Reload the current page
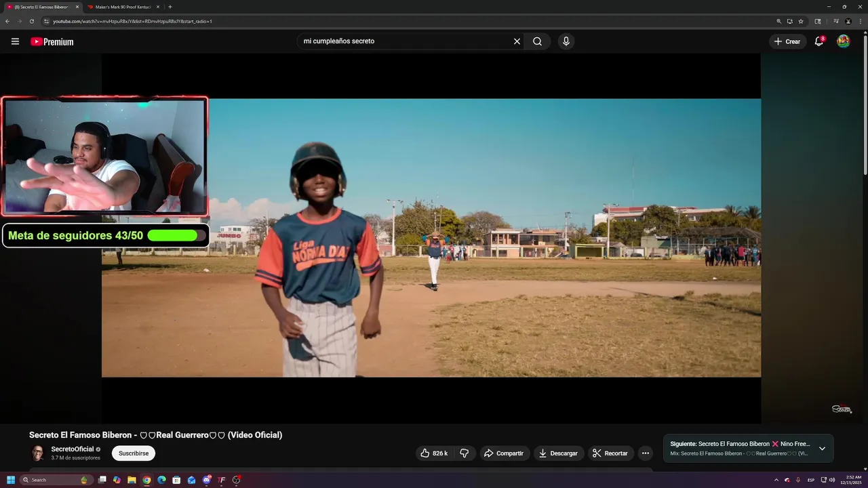Viewport: 868px width, 488px height. point(31,21)
